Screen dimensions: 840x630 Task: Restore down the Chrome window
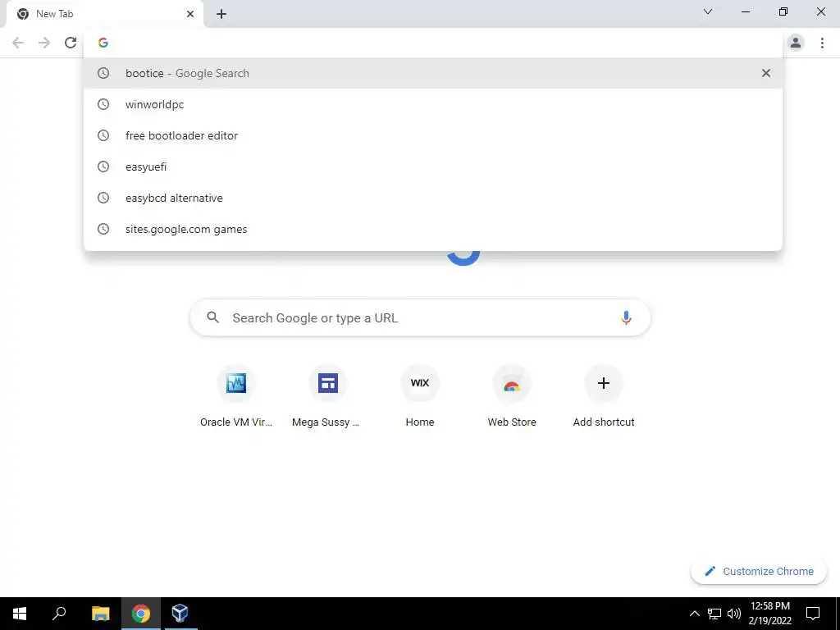783,11
